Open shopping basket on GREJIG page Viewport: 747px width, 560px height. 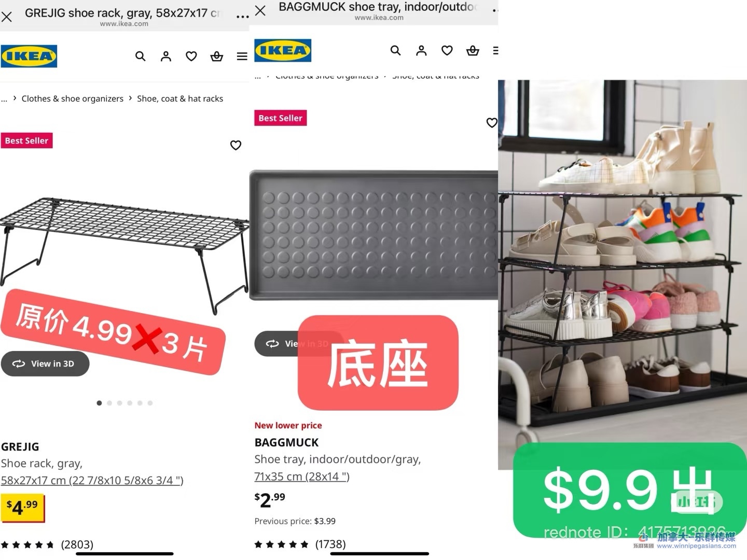(217, 56)
